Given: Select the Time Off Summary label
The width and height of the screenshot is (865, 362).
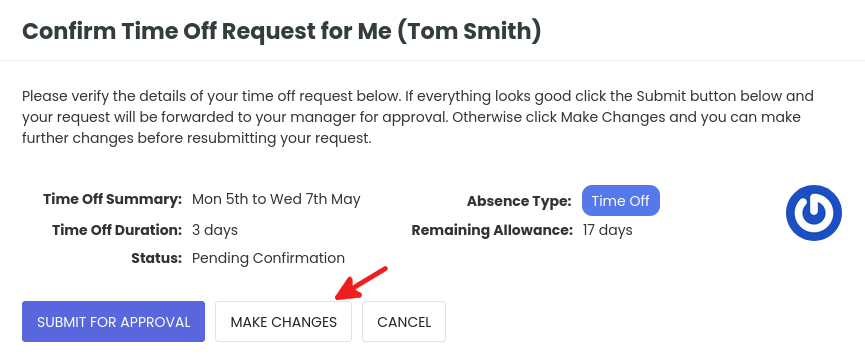Looking at the screenshot, I should coord(113,199).
